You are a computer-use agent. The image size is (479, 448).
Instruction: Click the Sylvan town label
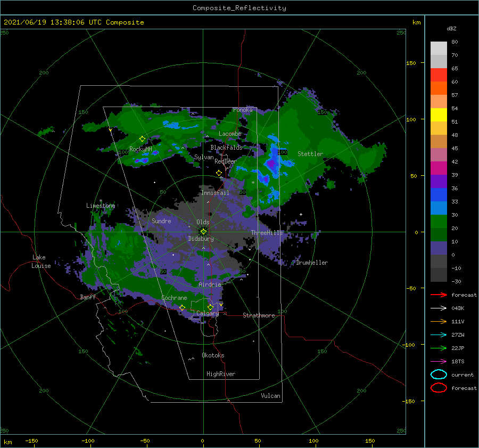[x=204, y=157]
